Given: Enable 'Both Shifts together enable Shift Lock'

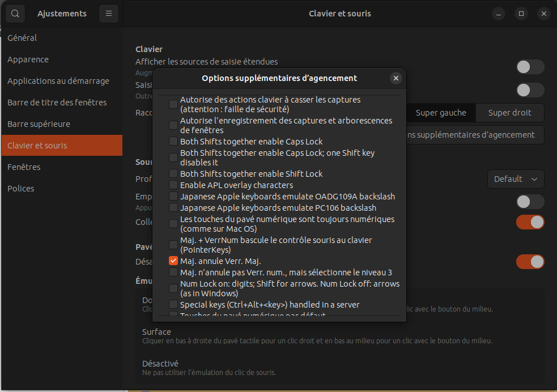Looking at the screenshot, I should (x=173, y=174).
